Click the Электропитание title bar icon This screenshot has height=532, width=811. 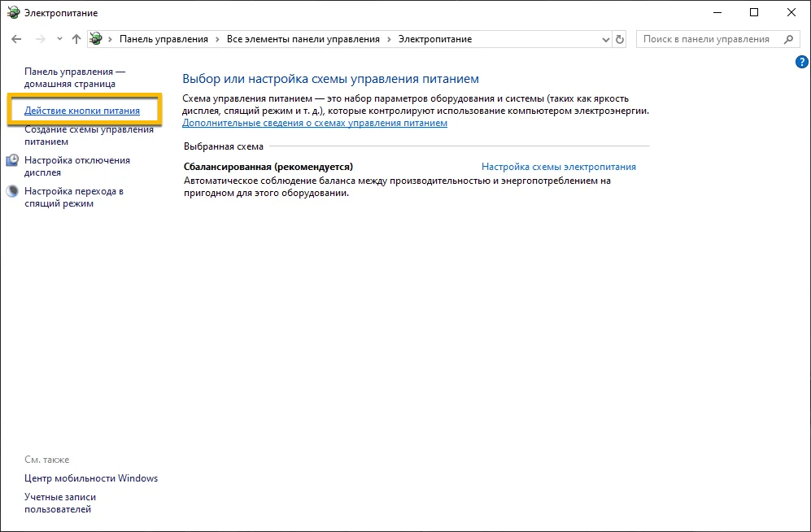coord(12,13)
